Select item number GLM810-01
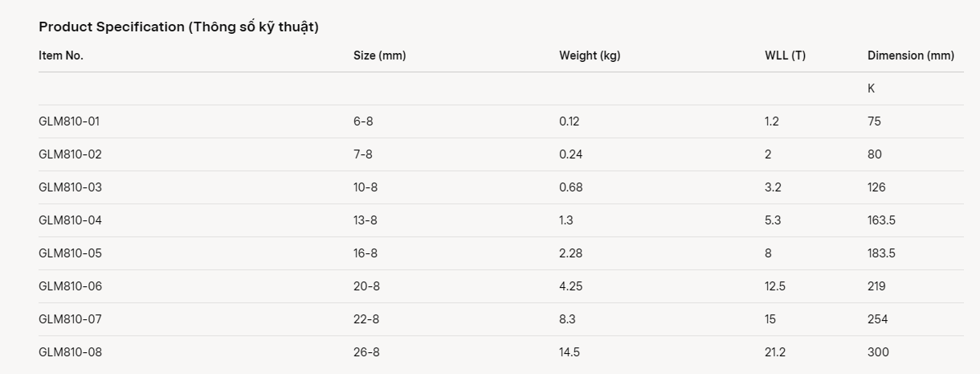 70,121
